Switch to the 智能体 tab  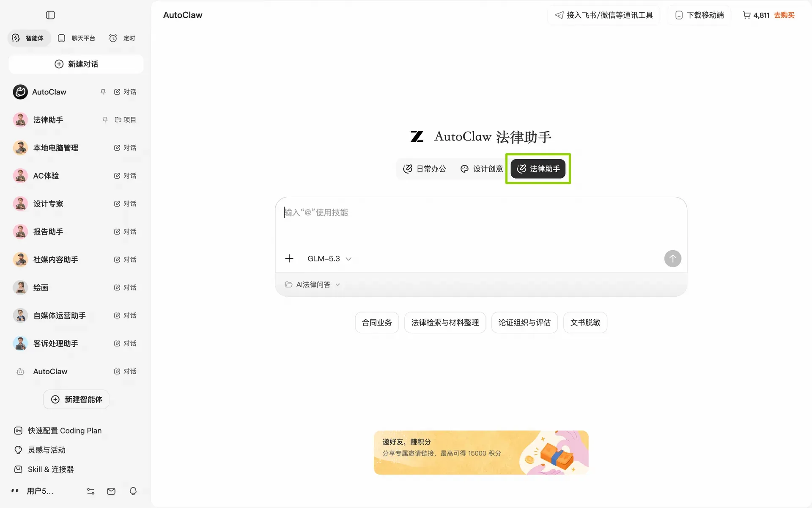[x=29, y=38]
